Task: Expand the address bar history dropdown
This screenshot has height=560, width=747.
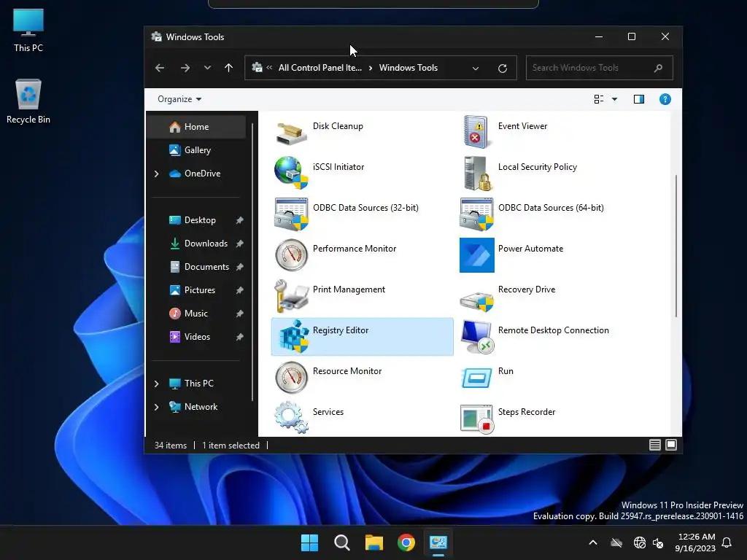Action: point(476,68)
